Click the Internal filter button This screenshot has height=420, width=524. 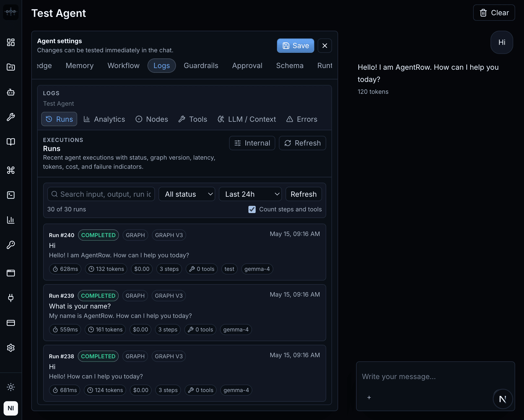coord(252,143)
